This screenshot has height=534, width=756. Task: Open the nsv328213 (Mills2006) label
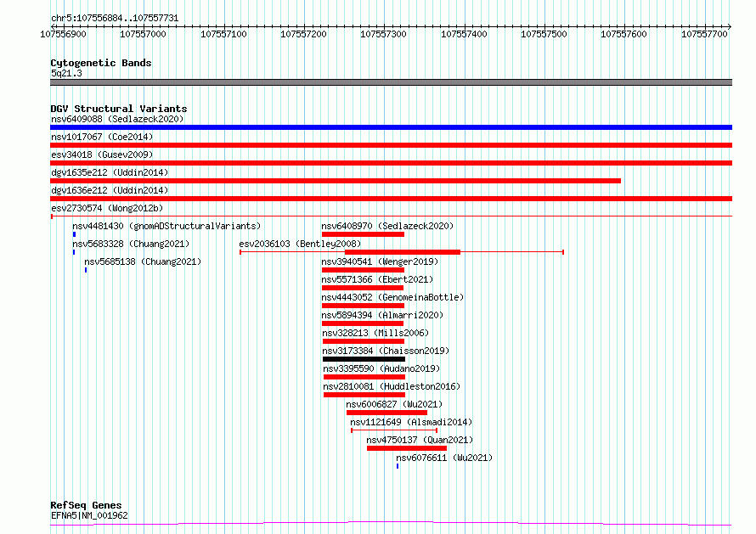[375, 333]
